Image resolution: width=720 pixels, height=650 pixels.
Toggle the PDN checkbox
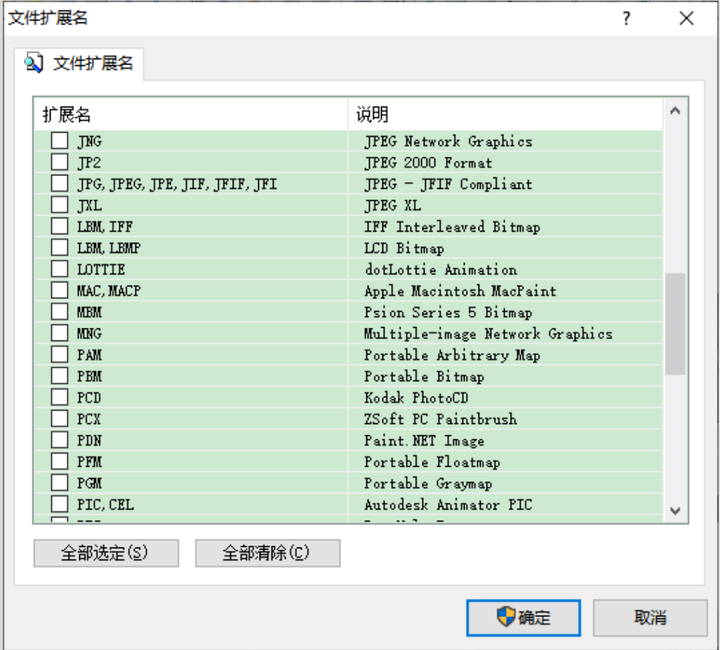(x=59, y=440)
